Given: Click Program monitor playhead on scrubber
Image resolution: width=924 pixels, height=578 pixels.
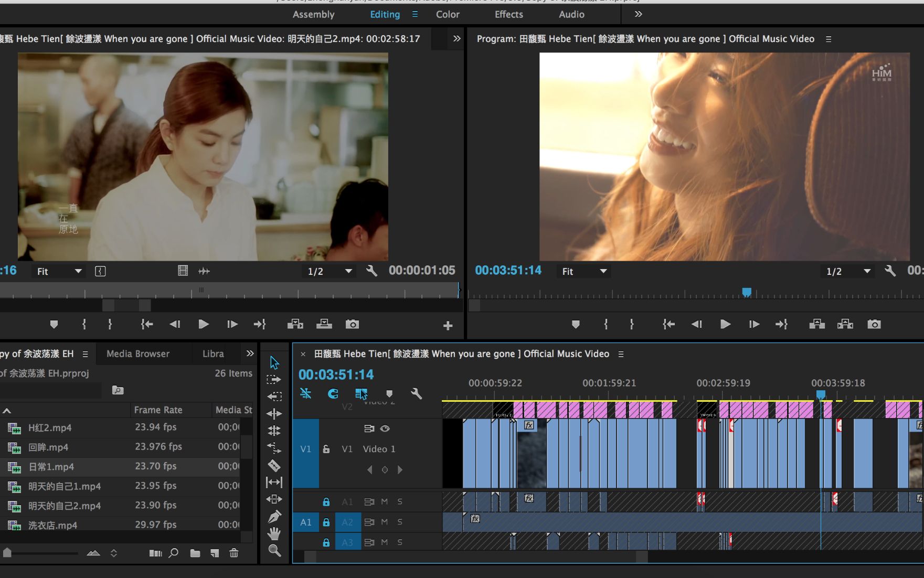Looking at the screenshot, I should point(747,292).
